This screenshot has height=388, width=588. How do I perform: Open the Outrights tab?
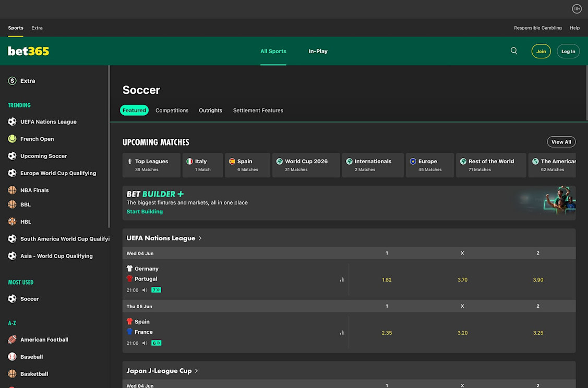point(210,110)
